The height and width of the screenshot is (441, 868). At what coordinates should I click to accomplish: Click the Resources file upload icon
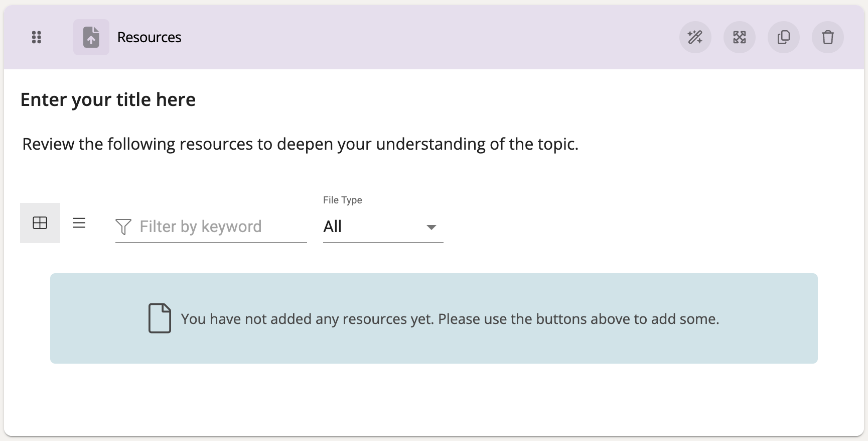91,37
